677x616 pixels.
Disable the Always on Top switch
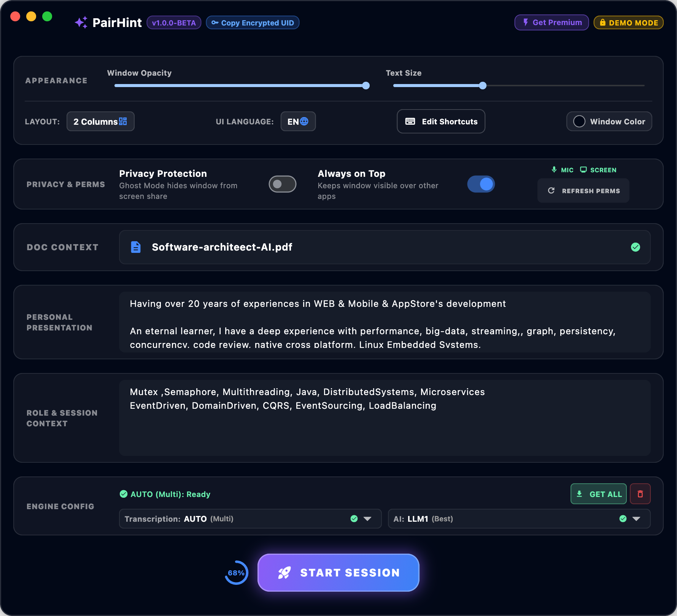tap(481, 184)
